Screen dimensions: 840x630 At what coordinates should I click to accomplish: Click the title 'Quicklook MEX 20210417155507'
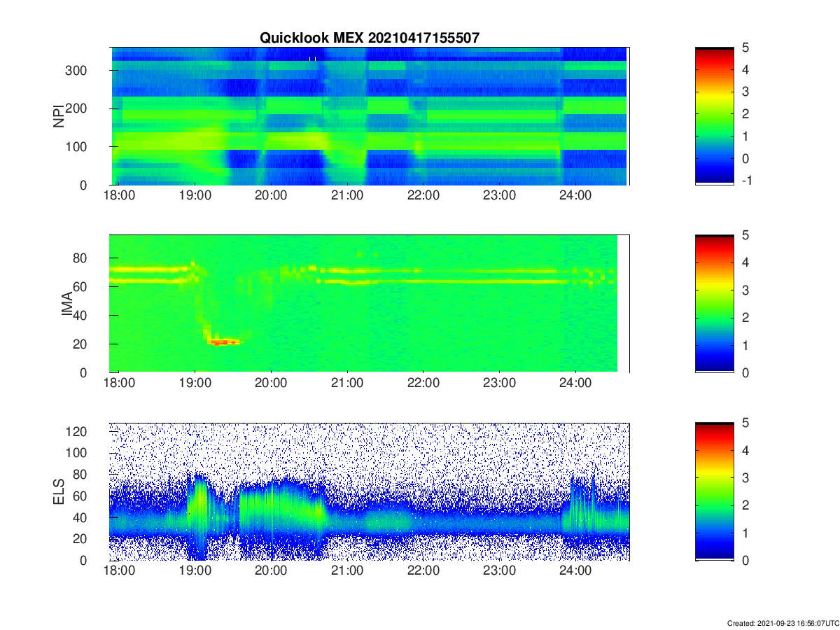point(370,38)
